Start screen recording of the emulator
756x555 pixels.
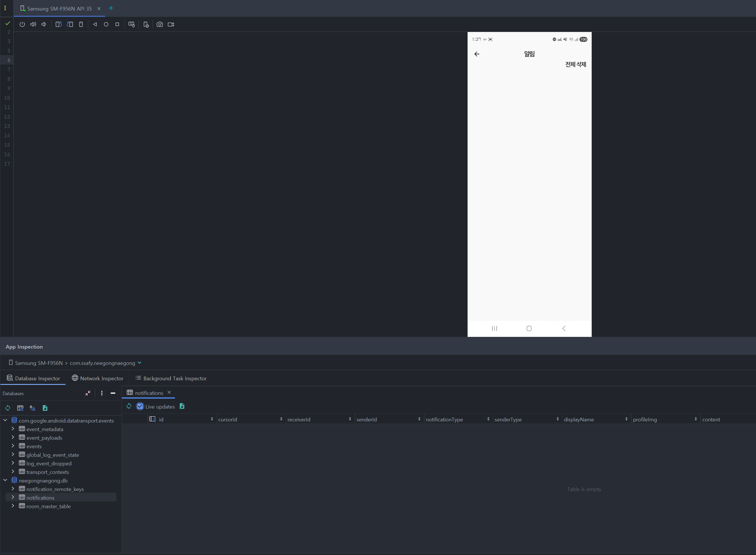pos(171,24)
